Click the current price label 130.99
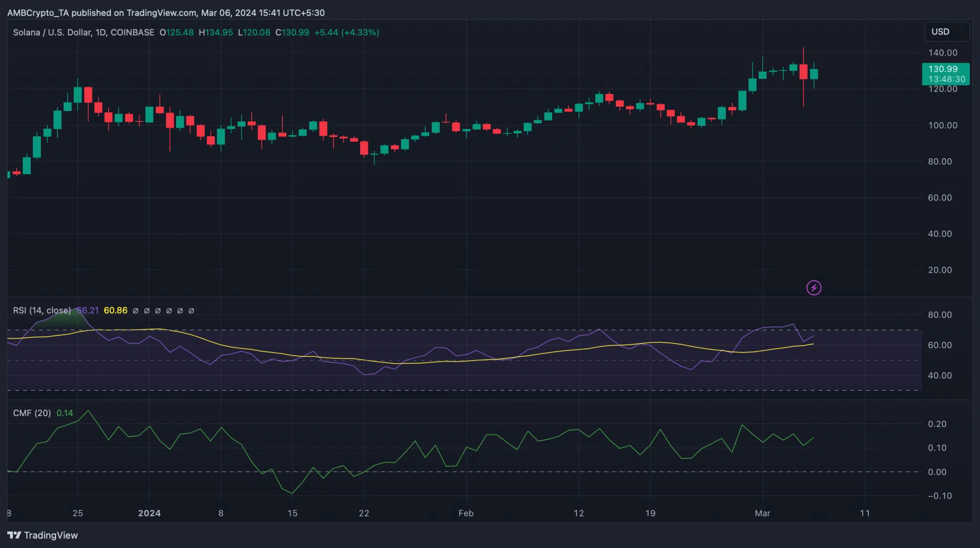The width and height of the screenshot is (980, 548). [946, 74]
